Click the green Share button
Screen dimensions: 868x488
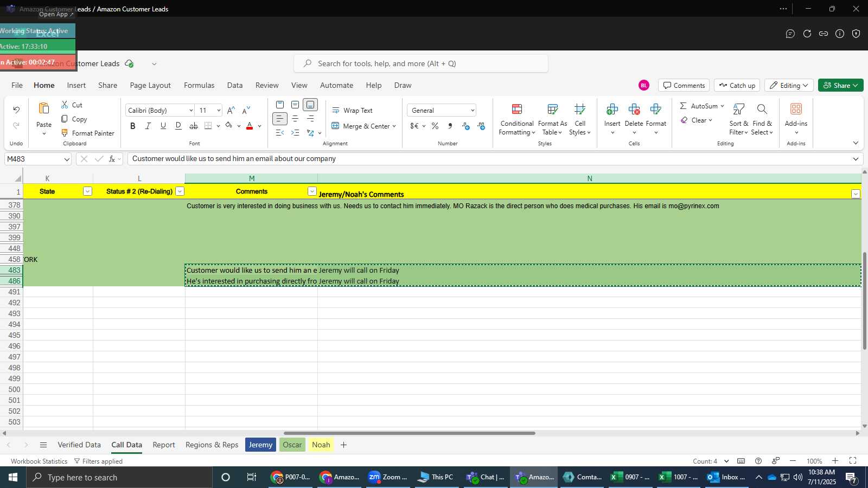pos(840,85)
